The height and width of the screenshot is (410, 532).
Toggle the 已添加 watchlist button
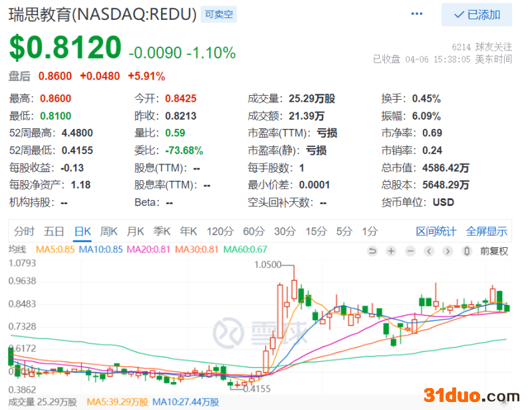477,15
